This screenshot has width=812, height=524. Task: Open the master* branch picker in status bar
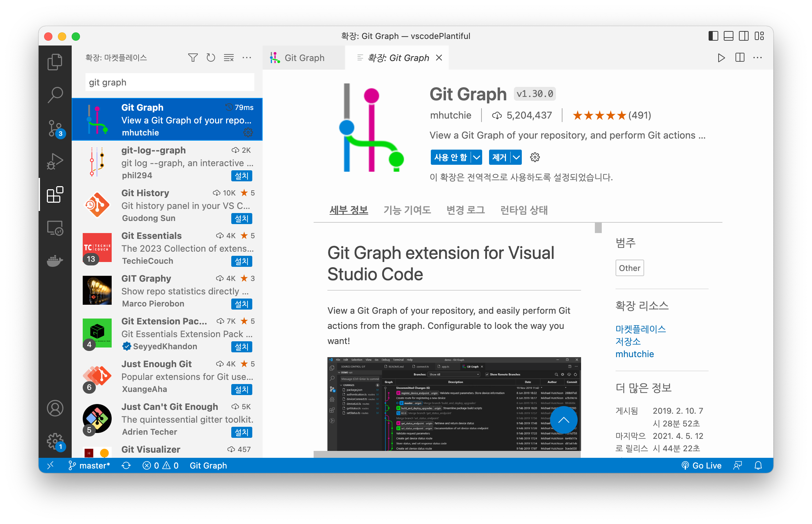click(x=90, y=465)
